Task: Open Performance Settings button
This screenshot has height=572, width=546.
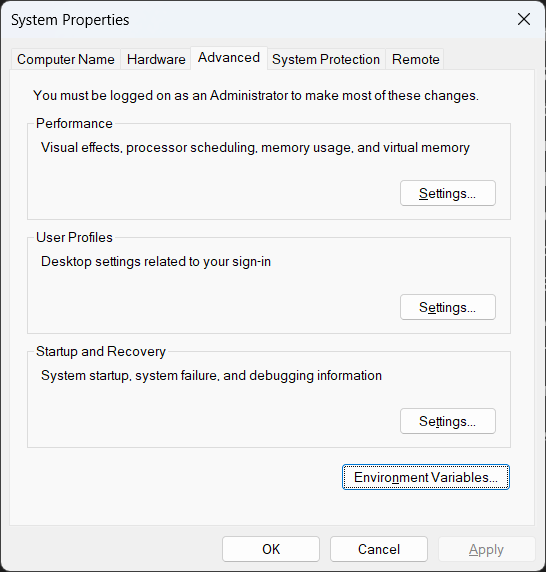Action: pos(448,193)
